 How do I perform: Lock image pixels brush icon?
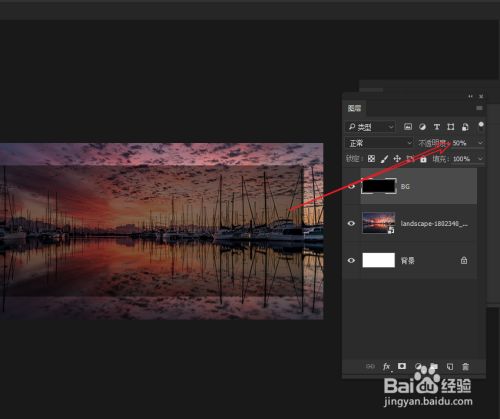point(384,159)
